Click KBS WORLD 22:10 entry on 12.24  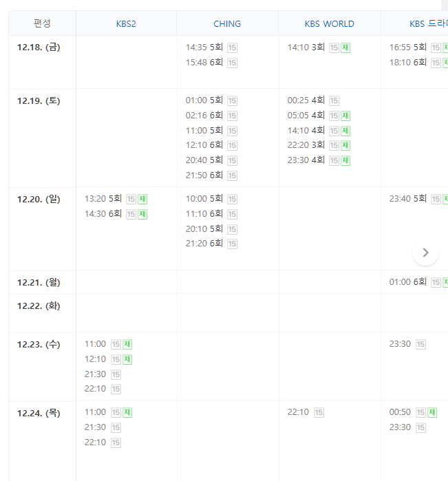coord(298,412)
